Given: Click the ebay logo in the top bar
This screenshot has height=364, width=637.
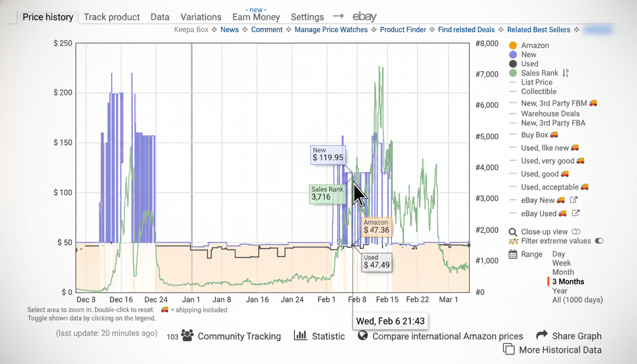Looking at the screenshot, I should (x=364, y=17).
